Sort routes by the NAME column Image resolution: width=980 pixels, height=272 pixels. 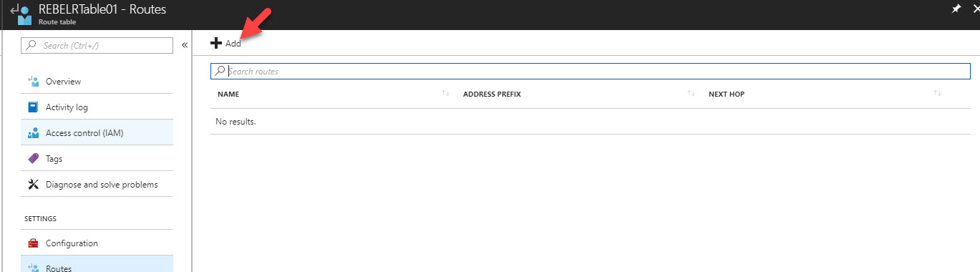point(228,94)
